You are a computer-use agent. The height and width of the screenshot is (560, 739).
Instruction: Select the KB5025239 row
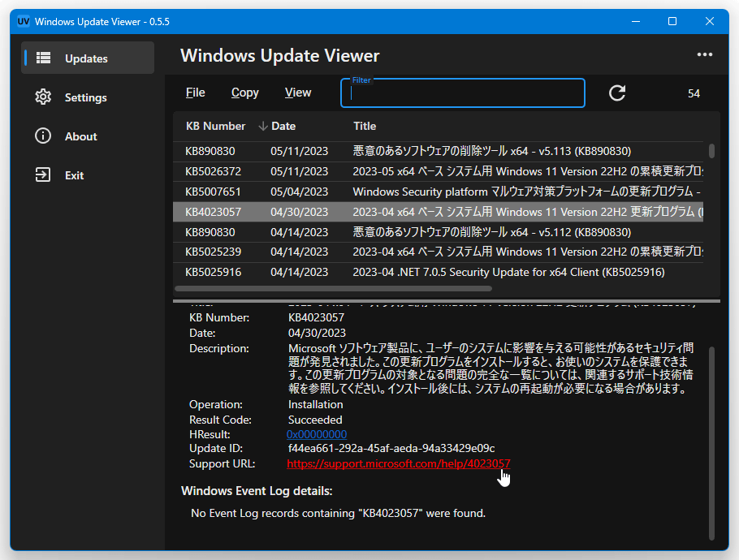coord(439,252)
